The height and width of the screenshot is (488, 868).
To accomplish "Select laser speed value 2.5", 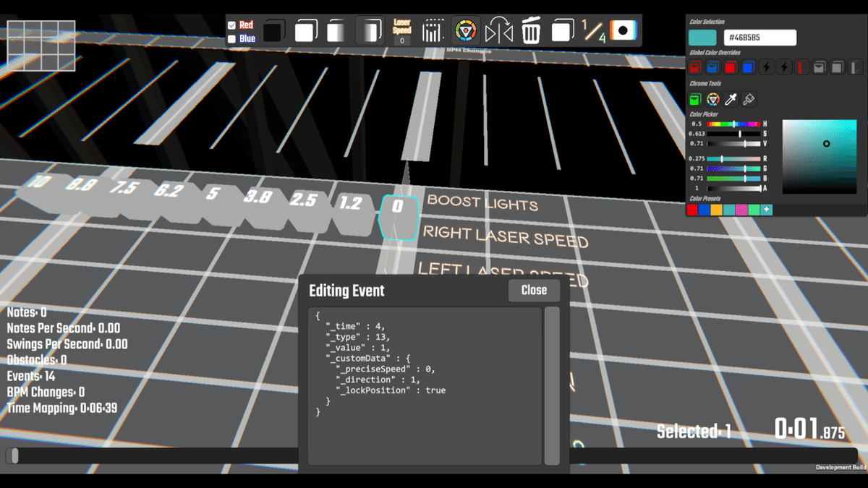I will pos(304,200).
